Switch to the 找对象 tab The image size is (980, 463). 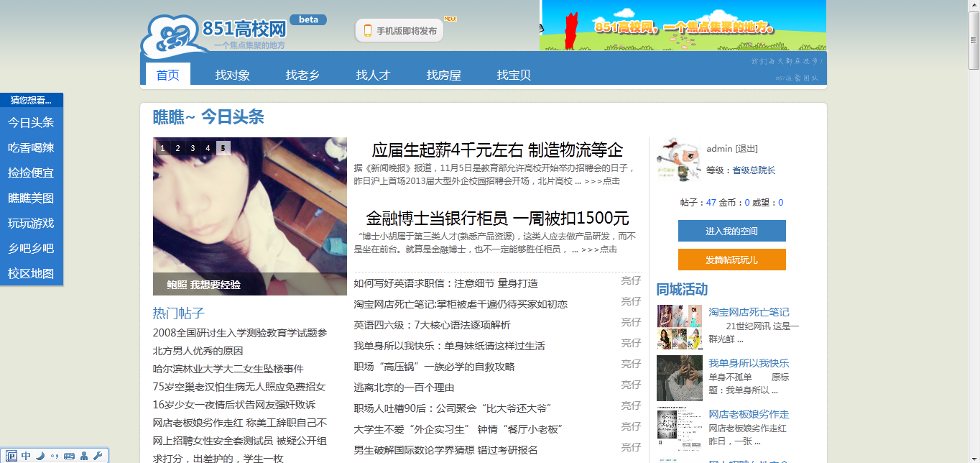pyautogui.click(x=233, y=75)
